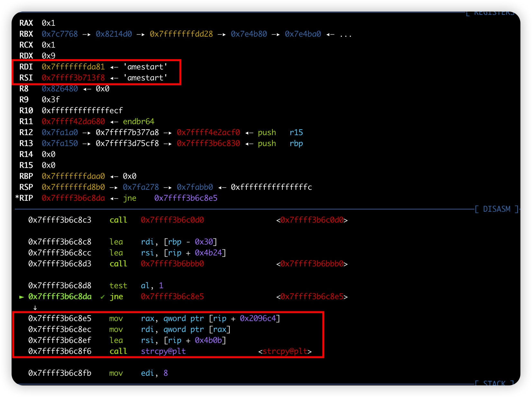Click the down arrow below the jne address

coord(35,308)
